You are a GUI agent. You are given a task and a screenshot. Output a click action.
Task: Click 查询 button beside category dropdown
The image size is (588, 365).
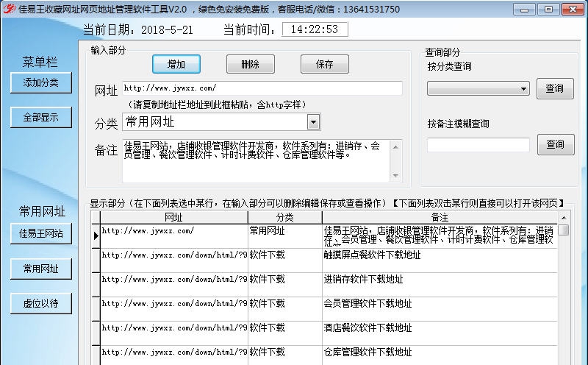pos(555,88)
